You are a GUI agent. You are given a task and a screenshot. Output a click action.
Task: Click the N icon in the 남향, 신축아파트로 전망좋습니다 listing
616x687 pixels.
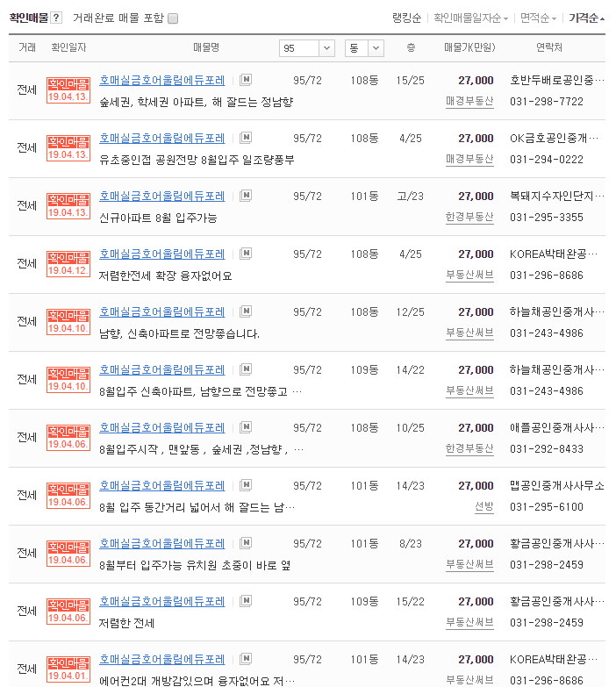click(246, 311)
